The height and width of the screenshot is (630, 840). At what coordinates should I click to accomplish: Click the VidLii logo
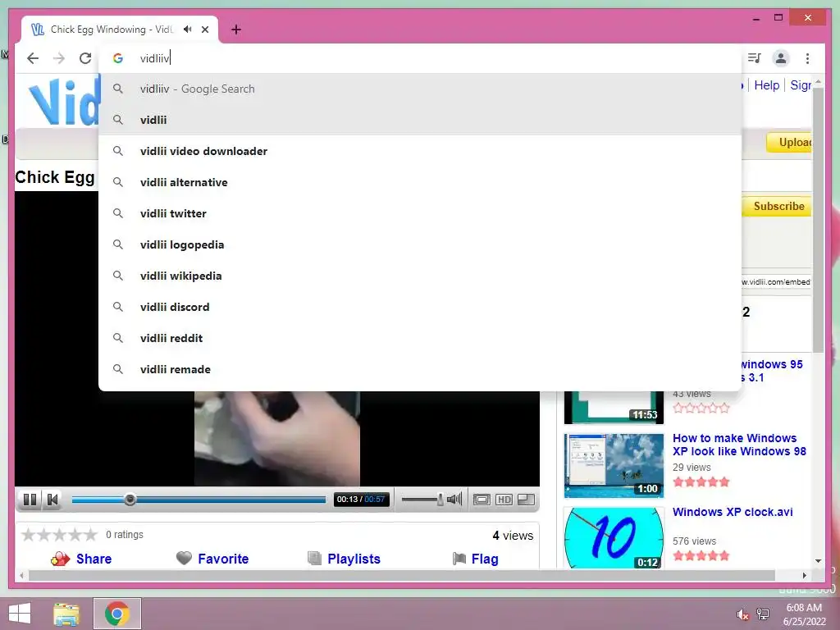click(x=63, y=103)
